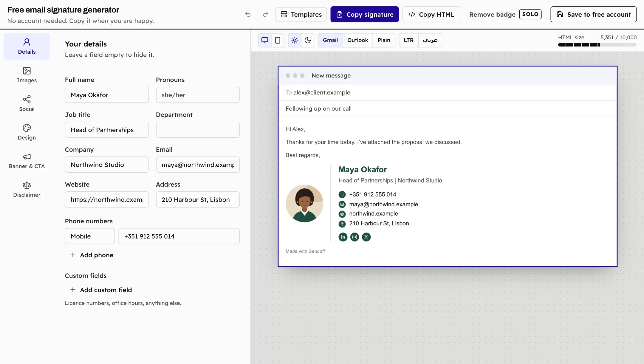Select Arabic RTL text direction
The image size is (644, 364).
430,40
